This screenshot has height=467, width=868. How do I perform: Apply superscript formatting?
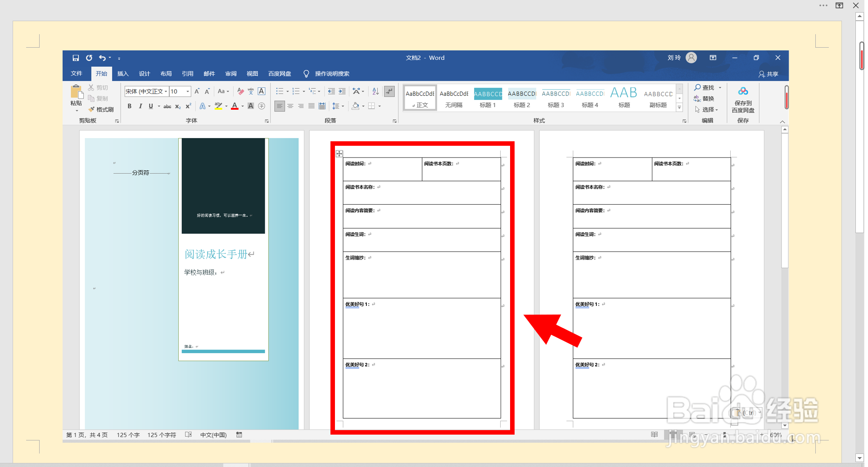[188, 106]
